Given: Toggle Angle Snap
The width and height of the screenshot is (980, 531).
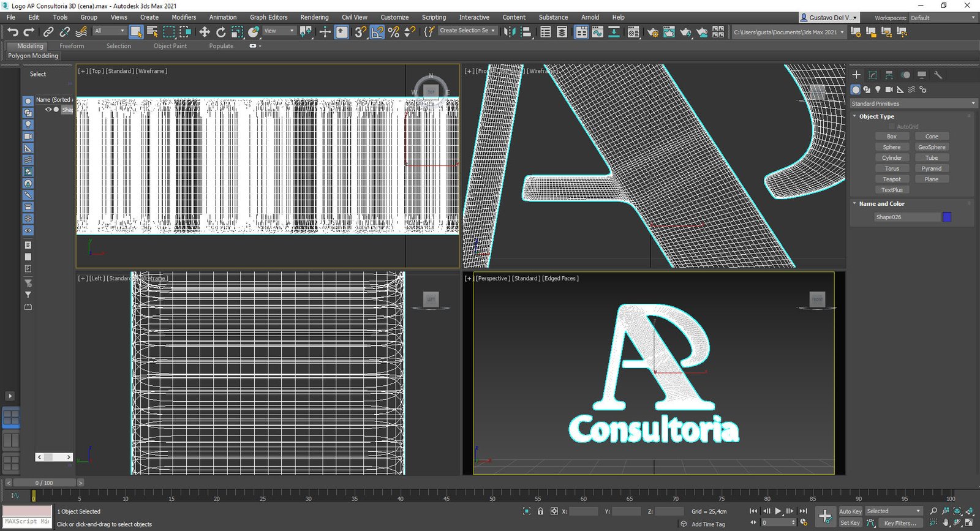Looking at the screenshot, I should [x=377, y=32].
